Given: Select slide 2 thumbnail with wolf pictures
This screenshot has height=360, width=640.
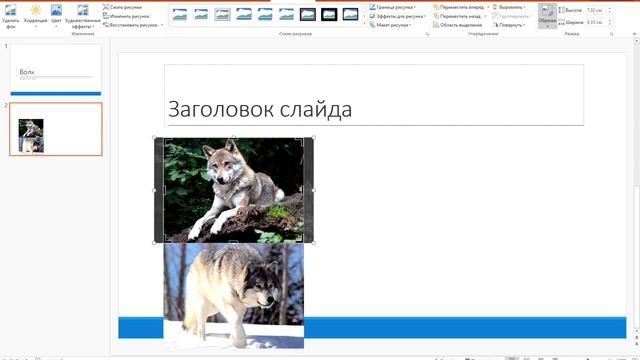Looking at the screenshot, I should coord(56,129).
